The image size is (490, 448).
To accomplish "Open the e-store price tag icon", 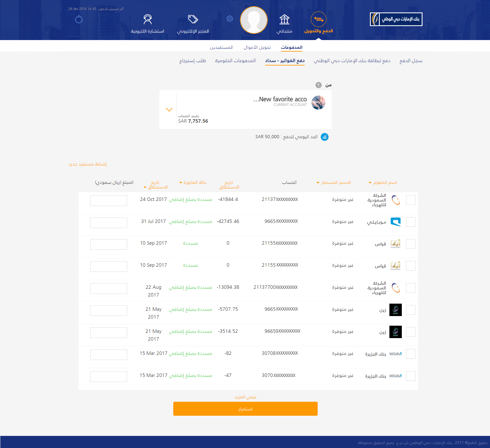I will tap(193, 19).
